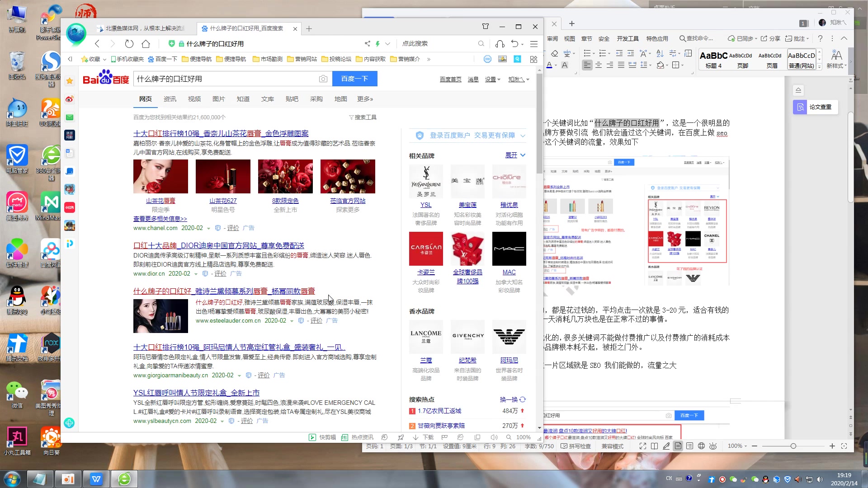Screen dimensions: 868x488
Task: Open the browser home page icon
Action: pos(146,44)
